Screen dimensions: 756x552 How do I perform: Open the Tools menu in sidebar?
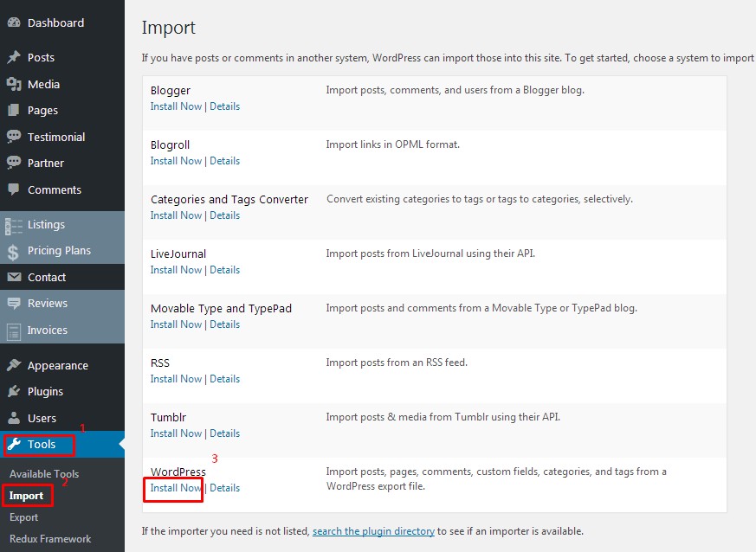[x=41, y=445]
